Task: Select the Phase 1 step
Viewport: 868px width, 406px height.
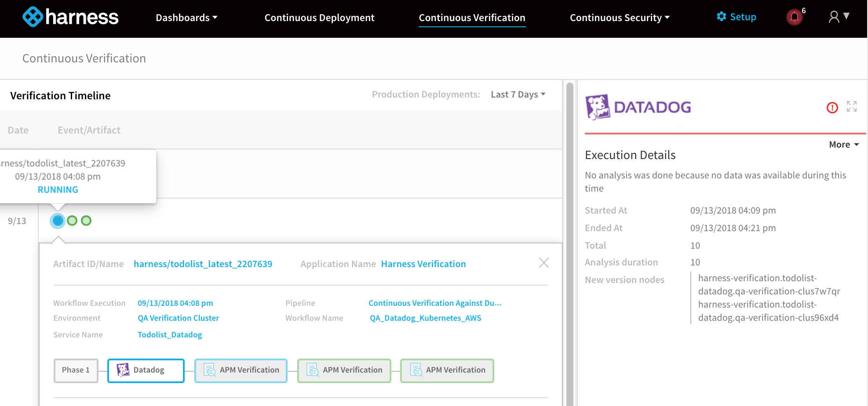Action: [76, 370]
